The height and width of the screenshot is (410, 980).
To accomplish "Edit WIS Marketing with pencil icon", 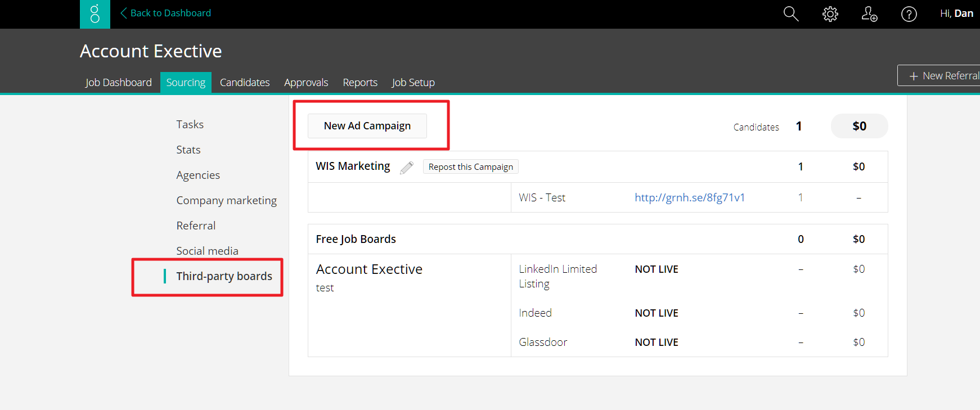I will click(x=407, y=168).
